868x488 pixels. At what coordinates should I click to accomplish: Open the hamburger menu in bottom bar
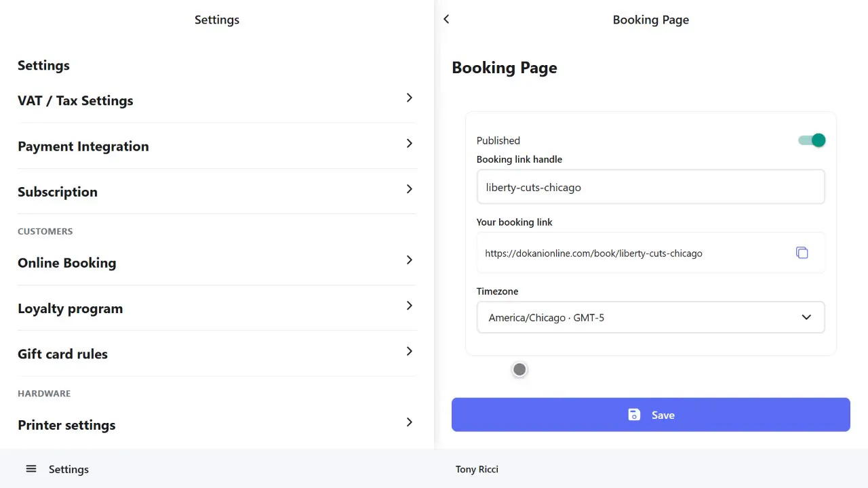click(31, 469)
